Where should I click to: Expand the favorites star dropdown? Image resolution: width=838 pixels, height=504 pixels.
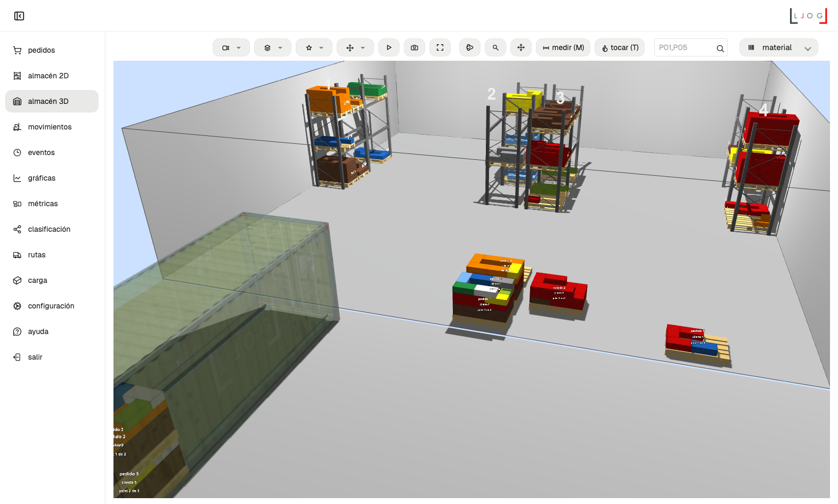(x=314, y=47)
